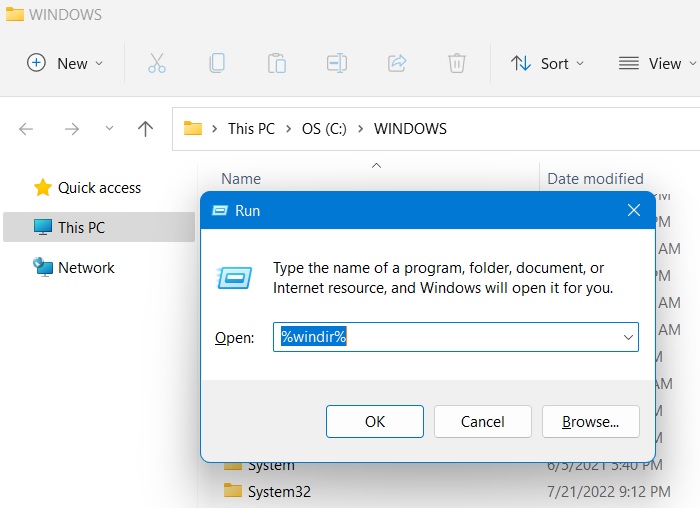Click Browse... in Run dialog

pos(591,421)
